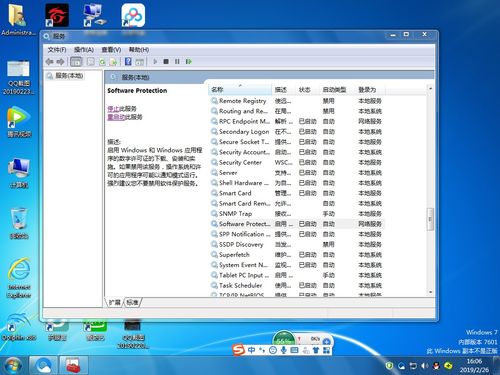Sort by the 名称 column header
This screenshot has width=500, height=375.
(x=240, y=90)
